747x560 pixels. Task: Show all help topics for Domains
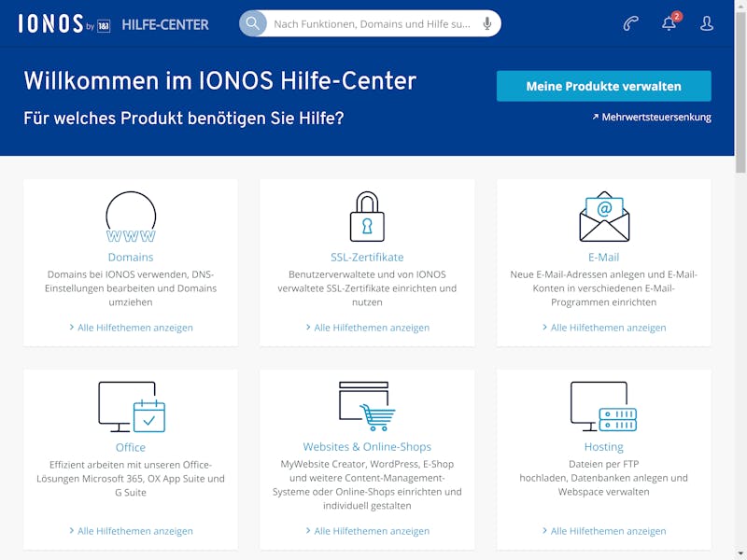[x=131, y=328]
